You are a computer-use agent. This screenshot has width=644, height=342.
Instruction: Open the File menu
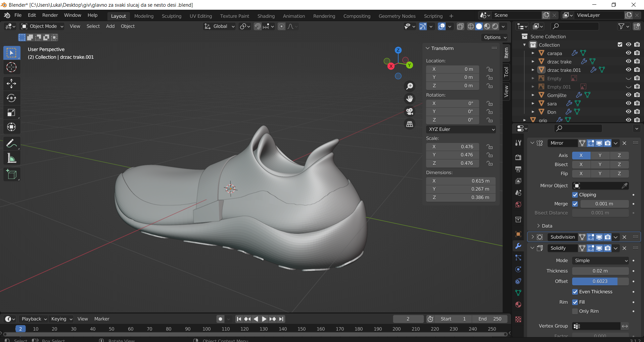(18, 15)
